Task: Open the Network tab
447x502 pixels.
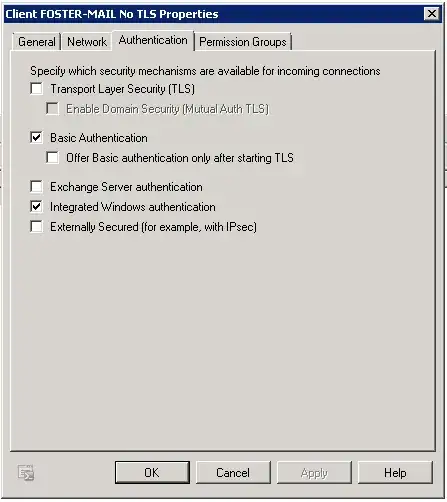Action: (87, 42)
